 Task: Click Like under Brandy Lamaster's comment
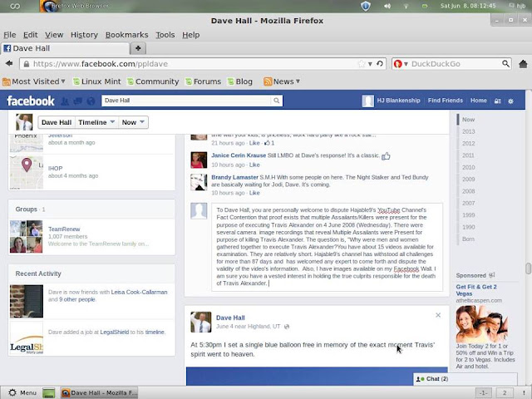coord(254,193)
